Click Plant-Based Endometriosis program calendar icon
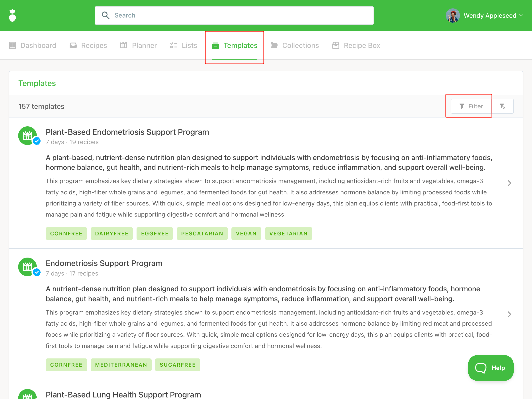Viewport: 532px width, 399px height. click(x=27, y=136)
